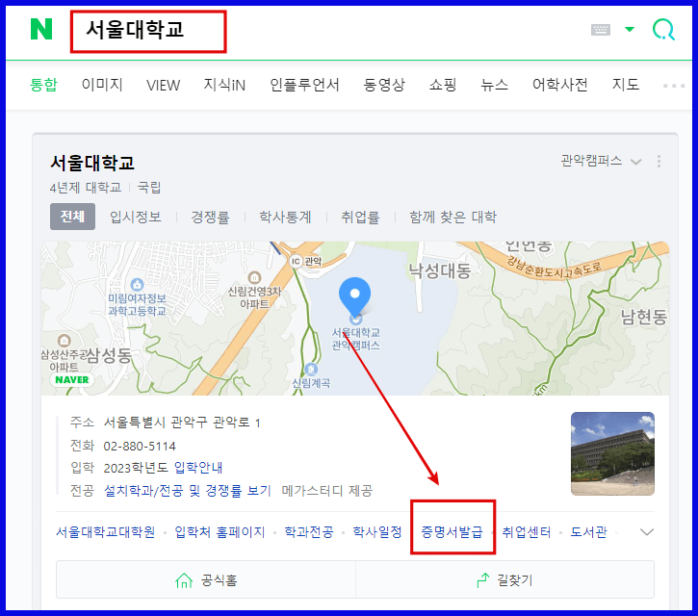Select the 통합 search tab
The image size is (698, 616).
pyautogui.click(x=43, y=85)
